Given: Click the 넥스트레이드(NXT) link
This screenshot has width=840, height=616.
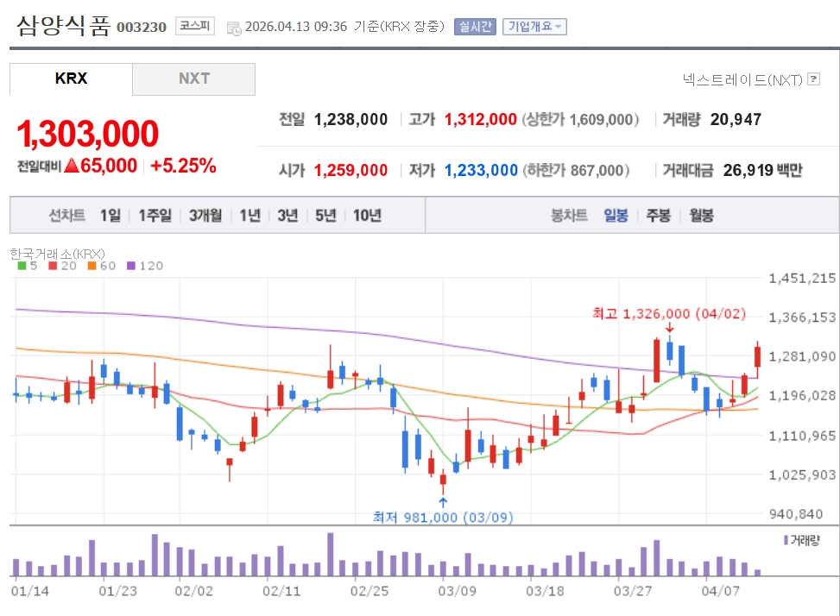Looking at the screenshot, I should coord(742,80).
